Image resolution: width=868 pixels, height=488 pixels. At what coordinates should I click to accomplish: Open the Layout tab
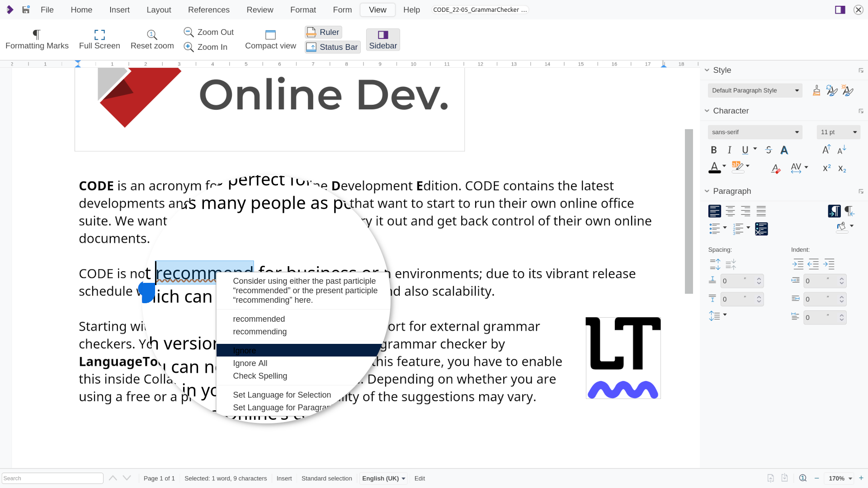(159, 9)
